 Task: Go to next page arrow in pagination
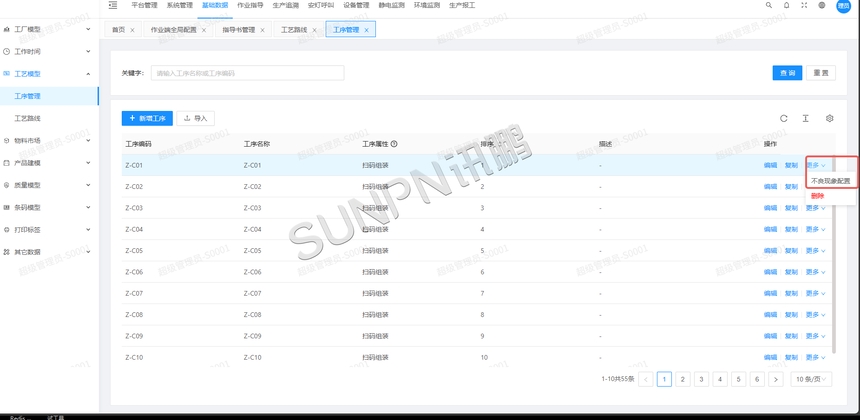click(x=776, y=379)
